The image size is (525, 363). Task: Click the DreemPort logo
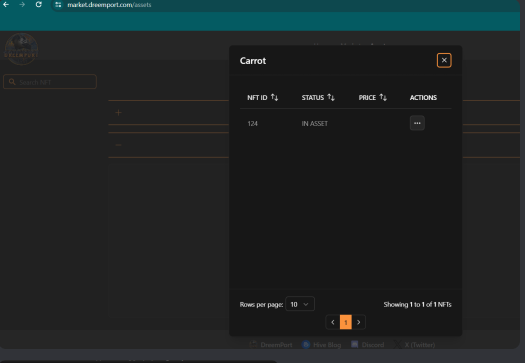pos(21,49)
